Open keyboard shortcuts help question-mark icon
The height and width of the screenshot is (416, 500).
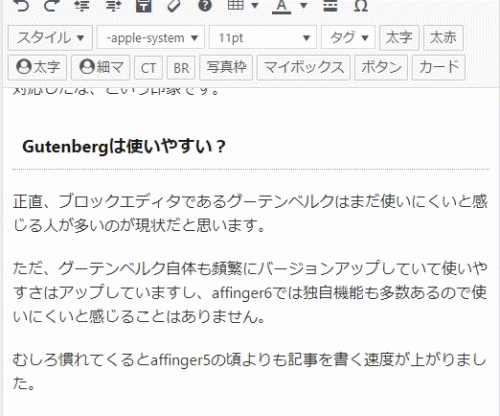[x=205, y=5]
